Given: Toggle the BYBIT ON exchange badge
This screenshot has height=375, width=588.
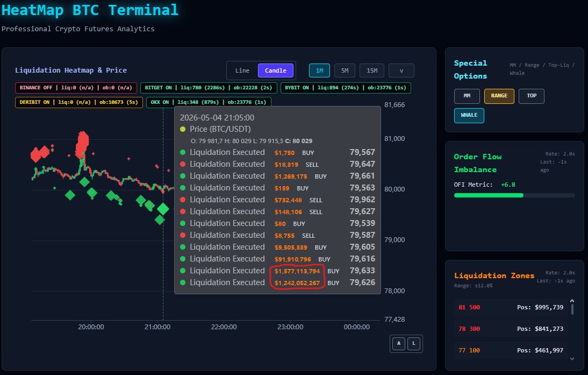Looking at the screenshot, I should (346, 88).
